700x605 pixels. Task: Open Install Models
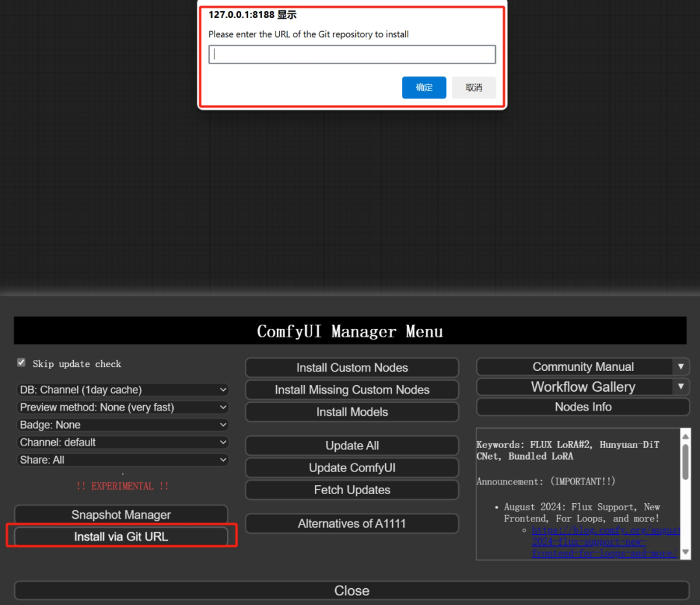(352, 412)
